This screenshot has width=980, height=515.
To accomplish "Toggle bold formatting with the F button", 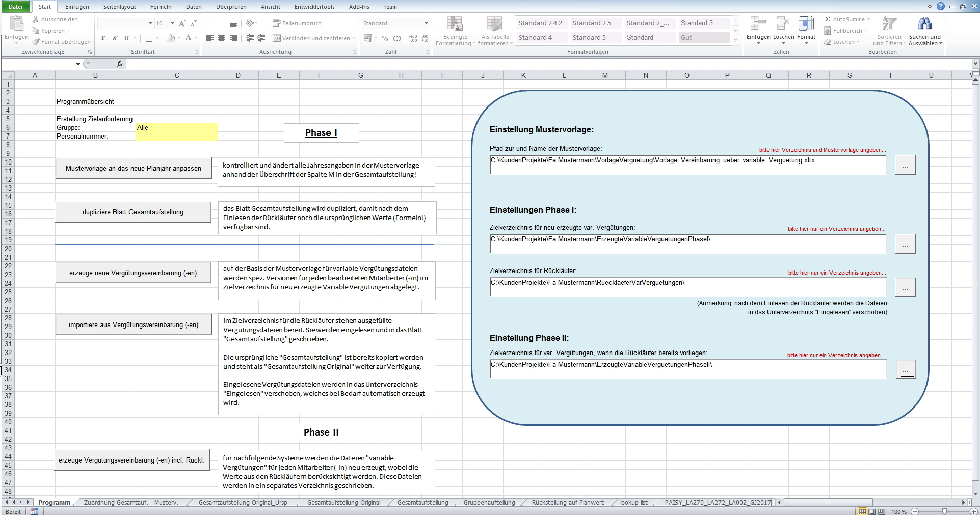I will (103, 38).
